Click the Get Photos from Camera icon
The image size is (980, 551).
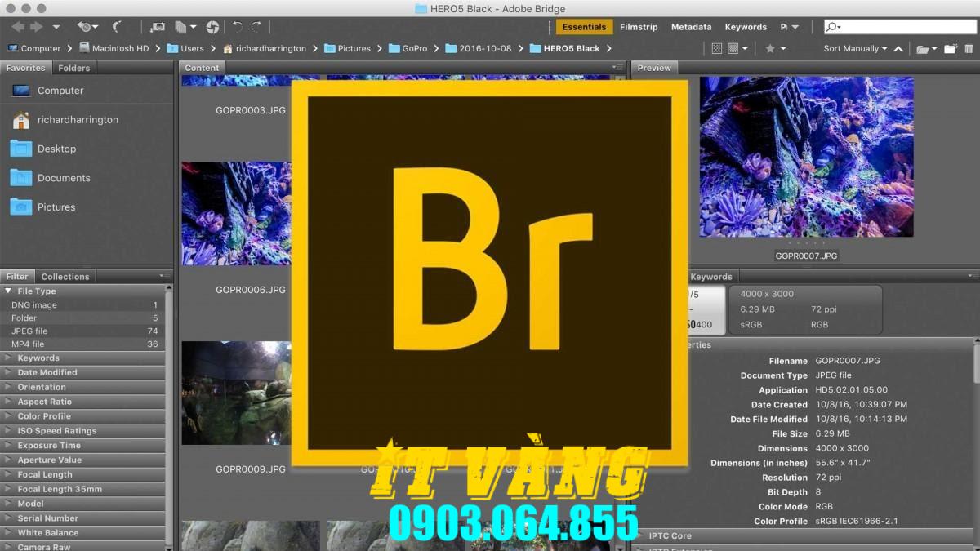point(157,26)
